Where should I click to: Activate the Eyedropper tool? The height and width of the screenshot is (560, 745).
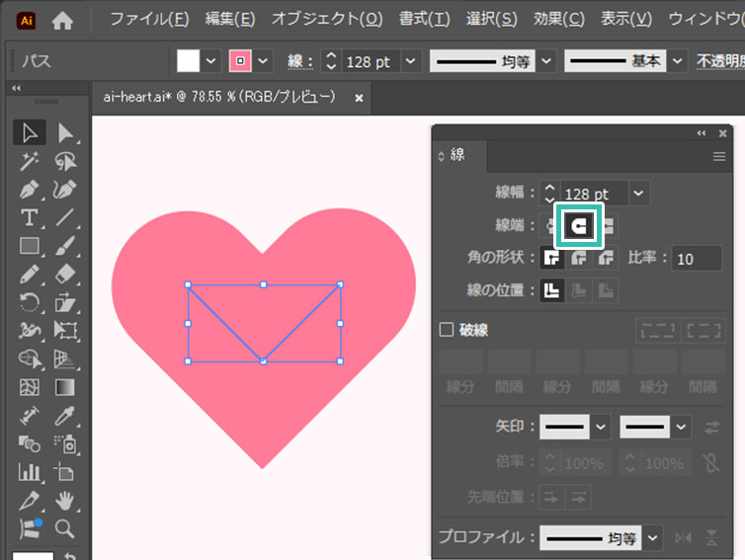pyautogui.click(x=65, y=415)
